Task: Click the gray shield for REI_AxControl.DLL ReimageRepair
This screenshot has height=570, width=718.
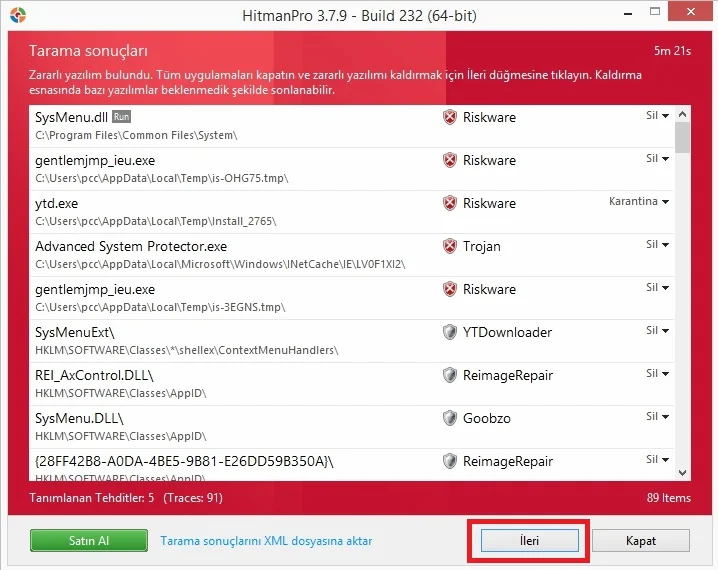Action: [450, 375]
